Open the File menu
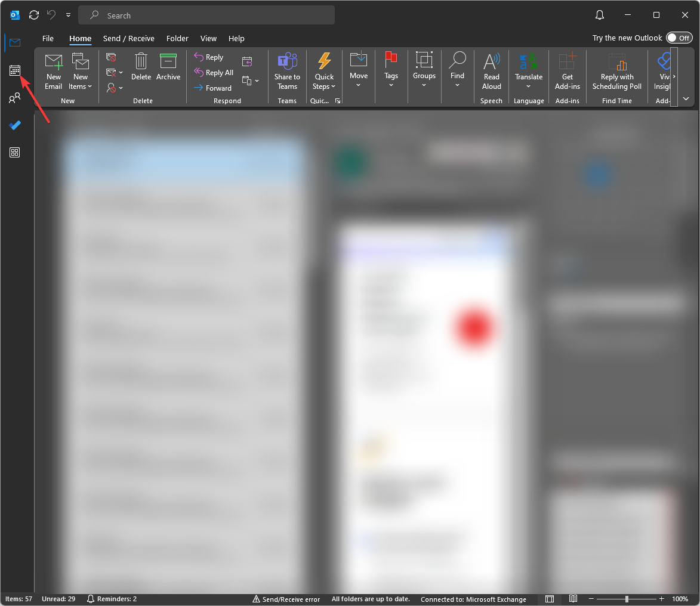700x606 pixels. tap(48, 38)
